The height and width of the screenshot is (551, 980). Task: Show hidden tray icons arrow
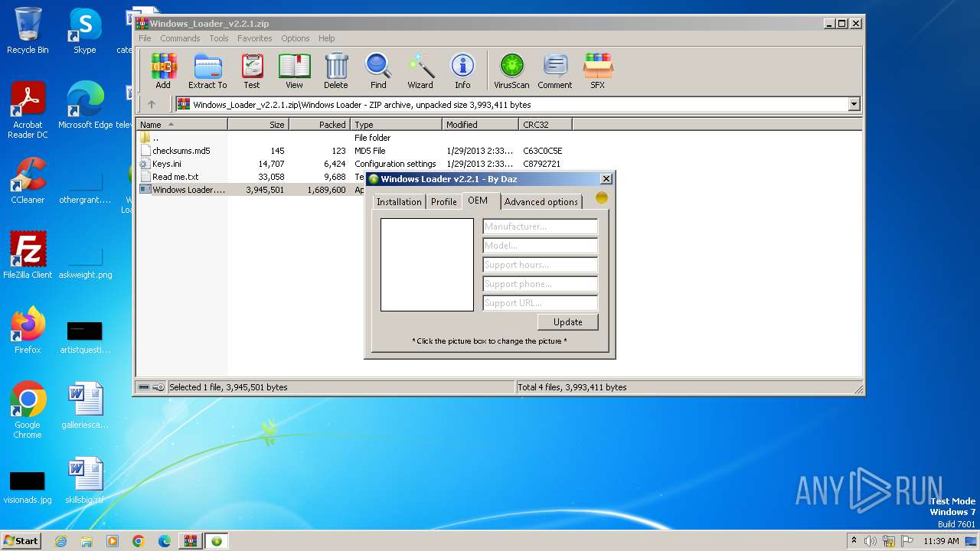pos(854,540)
